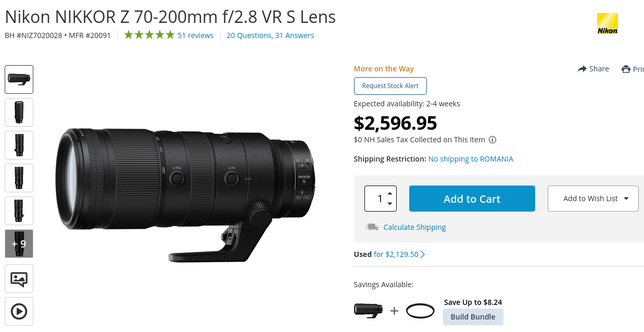
Task: Open sales tax info icon
Action: 493,140
